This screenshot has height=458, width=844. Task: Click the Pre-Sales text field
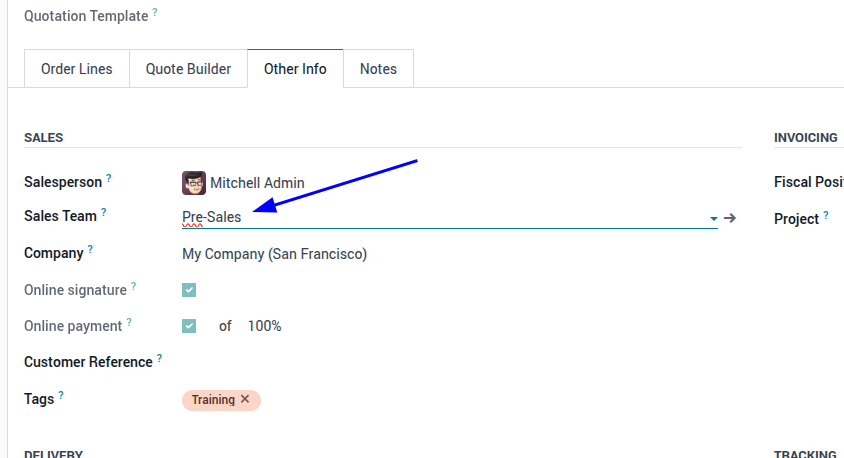click(x=445, y=217)
